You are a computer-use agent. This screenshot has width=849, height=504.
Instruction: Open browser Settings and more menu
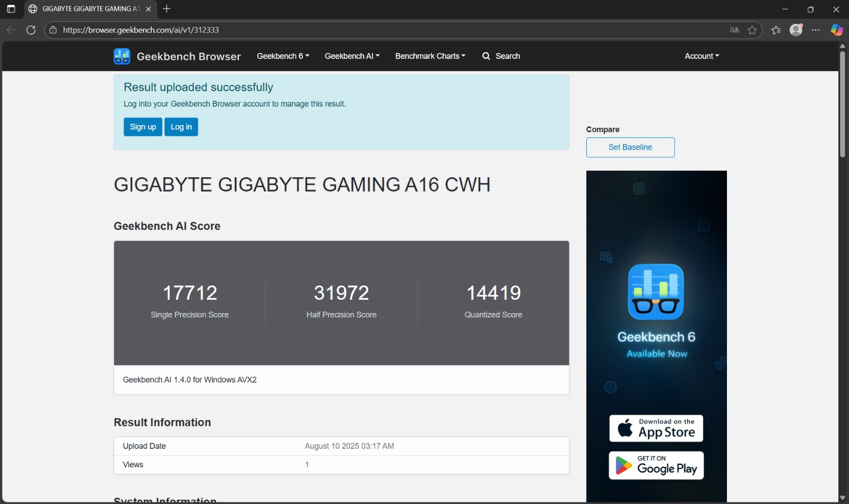816,30
